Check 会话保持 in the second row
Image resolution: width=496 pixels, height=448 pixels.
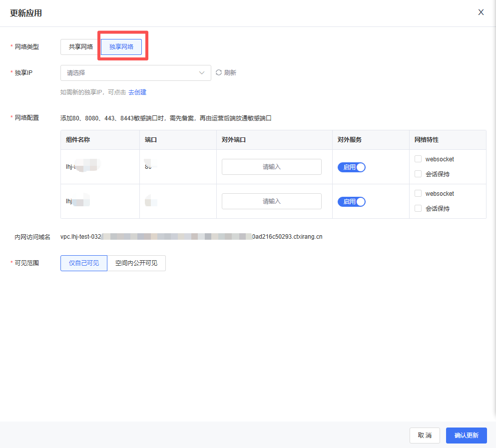coord(418,208)
